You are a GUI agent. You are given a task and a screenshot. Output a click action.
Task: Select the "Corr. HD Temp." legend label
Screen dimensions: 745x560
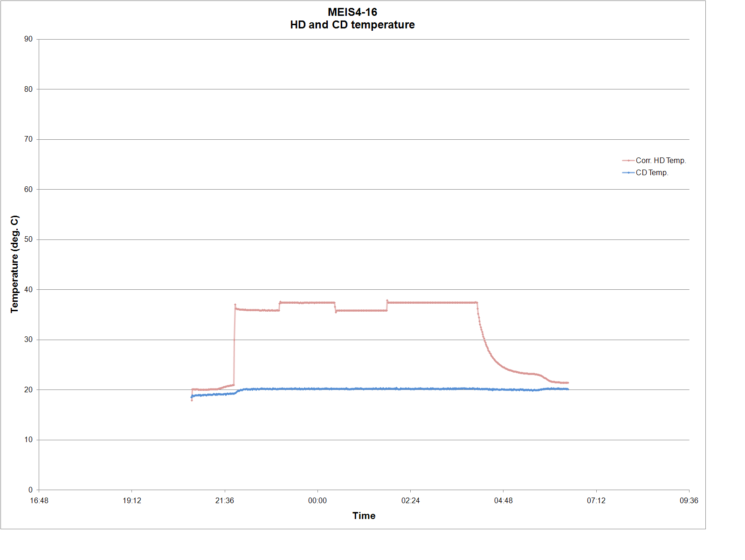(x=661, y=161)
